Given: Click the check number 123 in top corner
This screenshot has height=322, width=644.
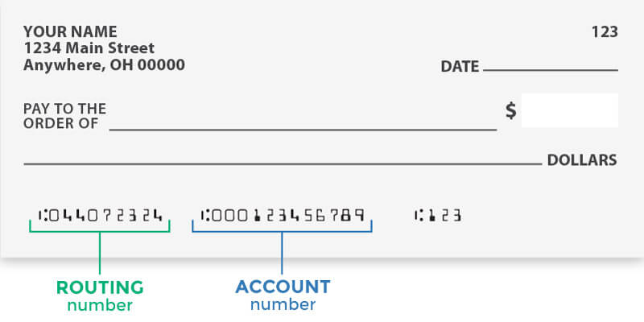Looking at the screenshot, I should point(605,31).
